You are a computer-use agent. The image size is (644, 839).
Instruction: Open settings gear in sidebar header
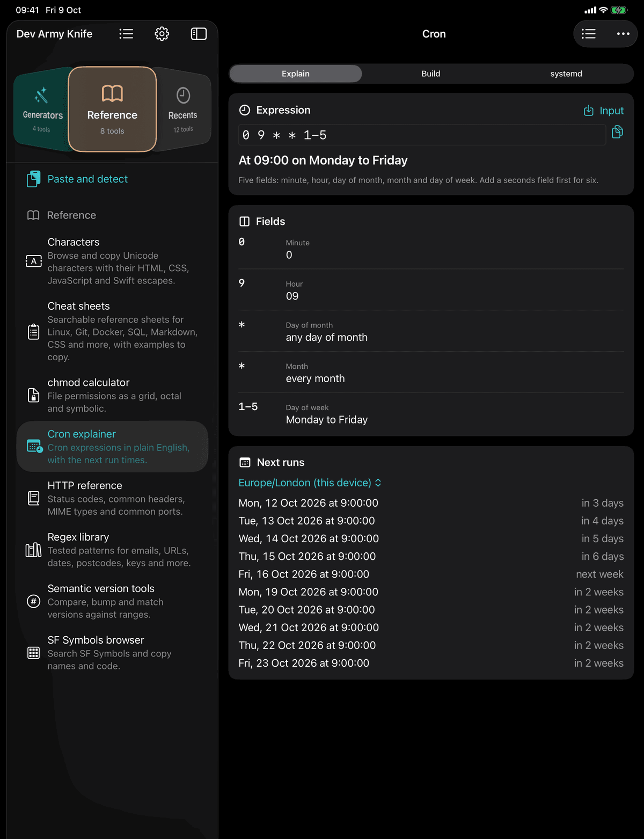[x=162, y=34]
